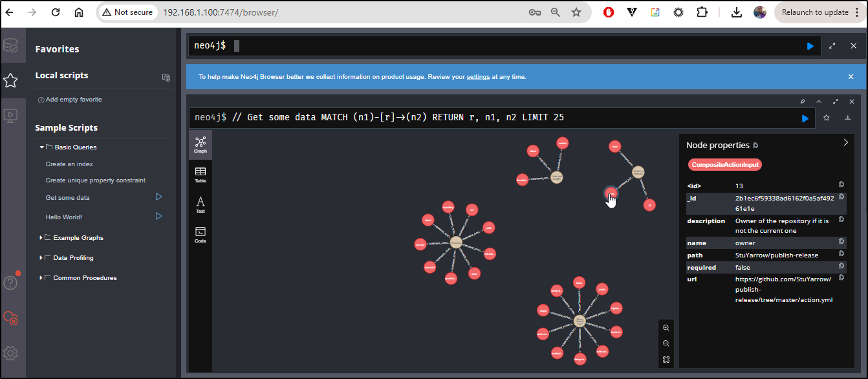868x379 pixels.
Task: Collapse the Node properties panel
Action: pos(845,143)
